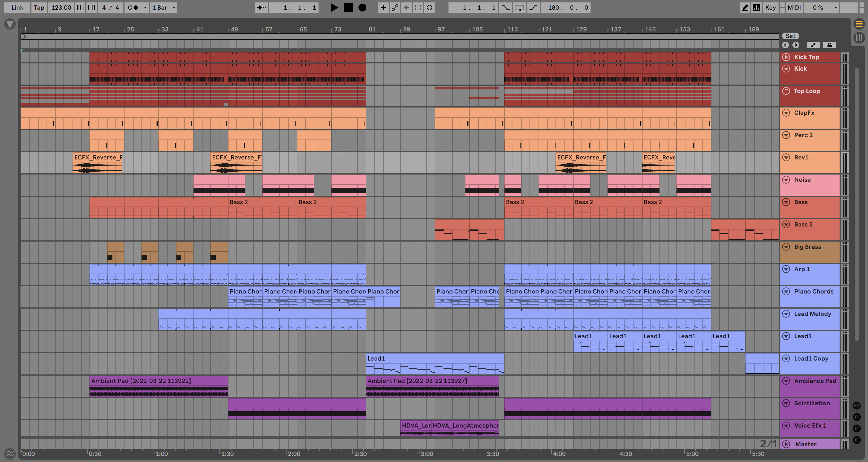Toggle the Loop switch icon
This screenshot has width=868, height=462.
point(520,8)
